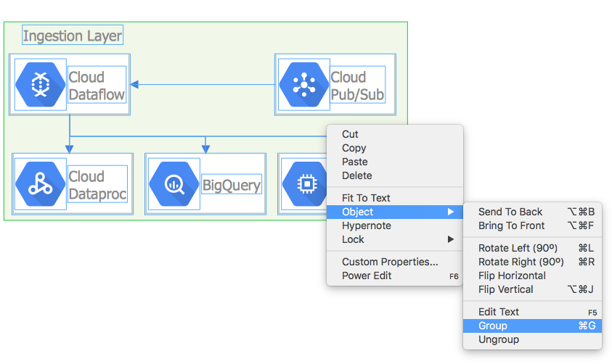The width and height of the screenshot is (612, 364).
Task: Choose Delete from the context menu
Action: coord(395,175)
